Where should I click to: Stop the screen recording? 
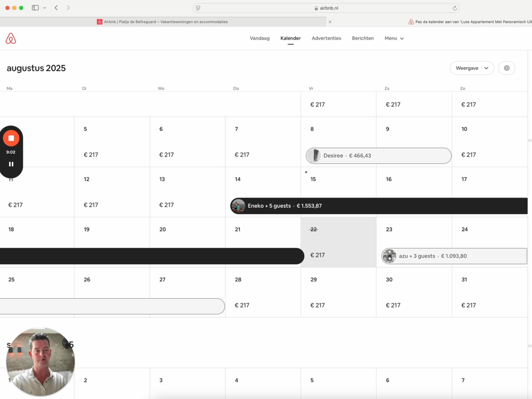[11, 138]
